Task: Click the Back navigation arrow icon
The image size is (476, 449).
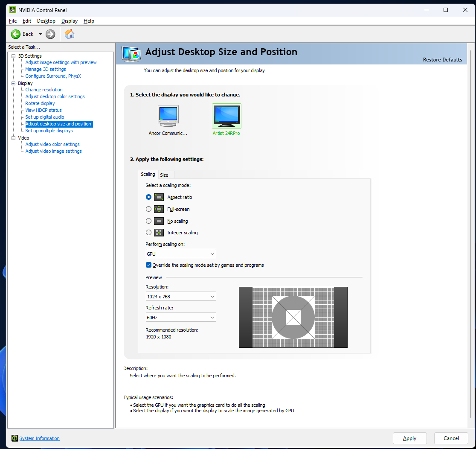Action: coord(16,34)
